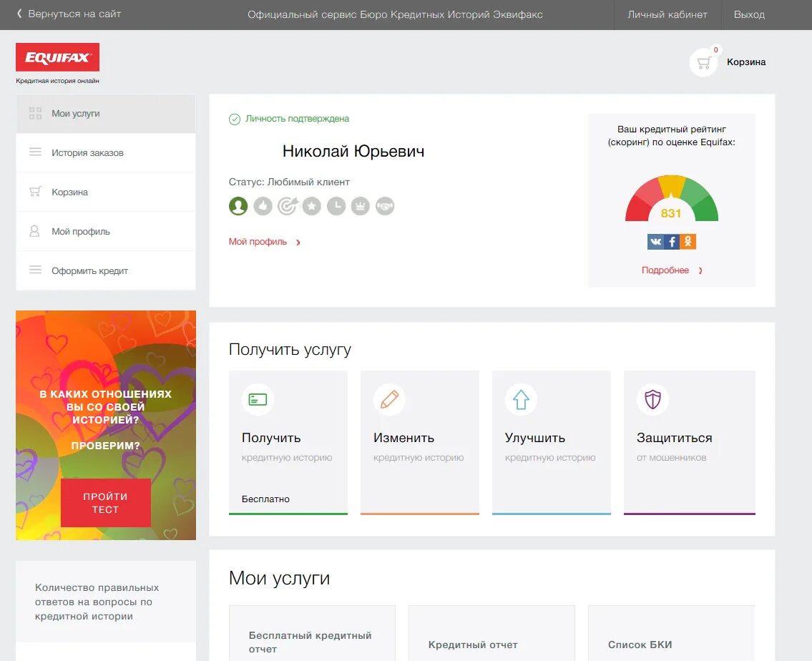
Task: Click the thumbs-up achievement badge
Action: (263, 206)
